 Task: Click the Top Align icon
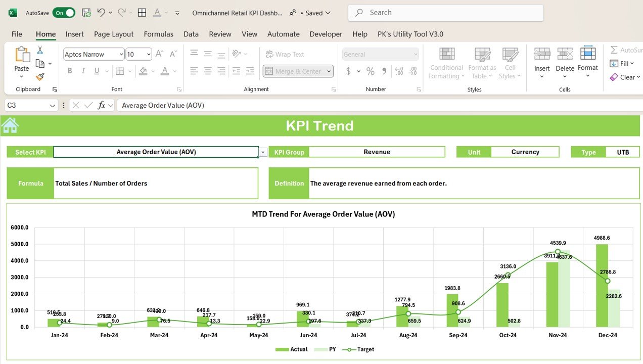(194, 54)
